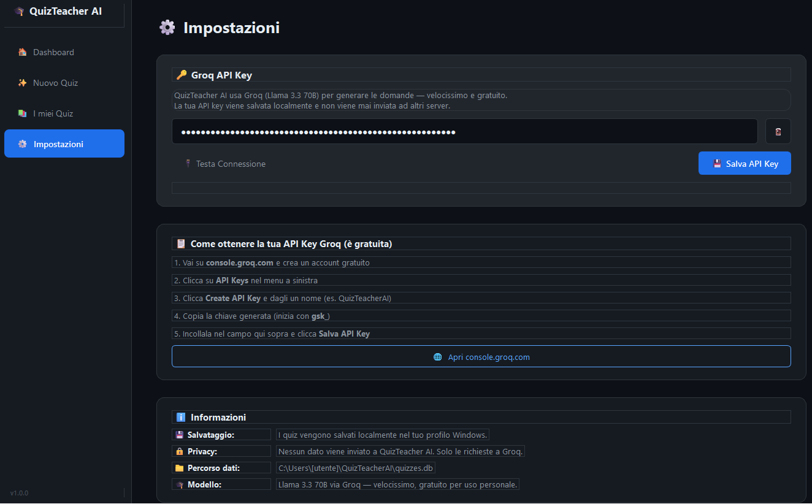The image size is (812, 504).
Task: Click the line 'QuizTeacher AI usa Groq (Llama 3.3 70B)'
Action: click(341, 96)
